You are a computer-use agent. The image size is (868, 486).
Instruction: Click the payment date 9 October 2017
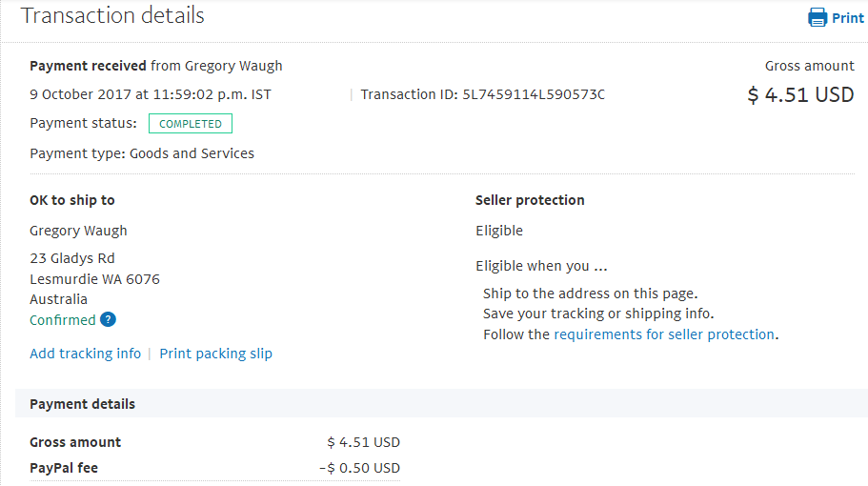pyautogui.click(x=81, y=94)
